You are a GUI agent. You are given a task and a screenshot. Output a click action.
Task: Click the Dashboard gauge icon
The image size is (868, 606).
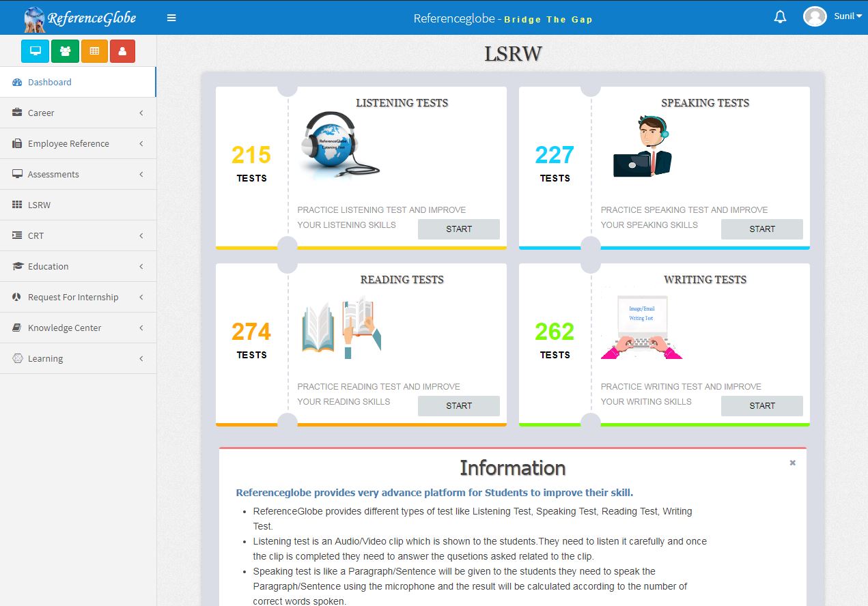(18, 82)
